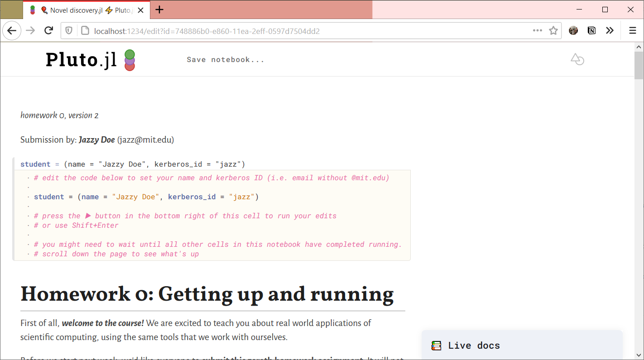Screen dimensions: 644x360
Task: Click the Novel discovery.jl tab favicon
Action: (33, 10)
